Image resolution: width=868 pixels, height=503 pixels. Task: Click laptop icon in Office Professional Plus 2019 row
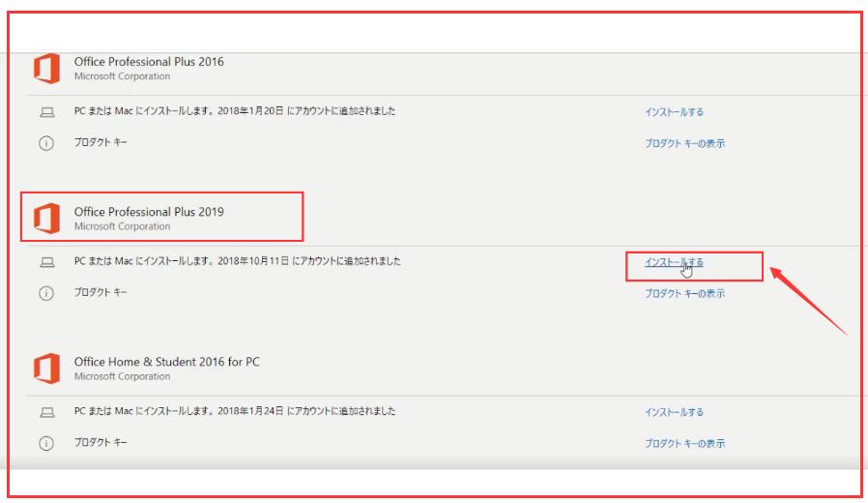[47, 262]
